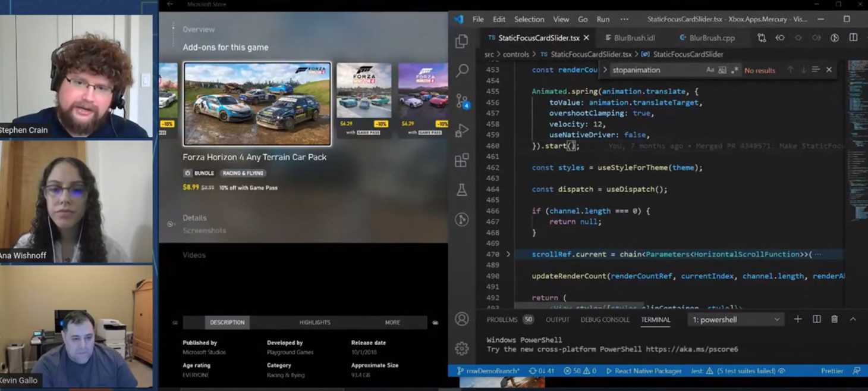
Task: Open the Source Control view
Action: tap(462, 101)
